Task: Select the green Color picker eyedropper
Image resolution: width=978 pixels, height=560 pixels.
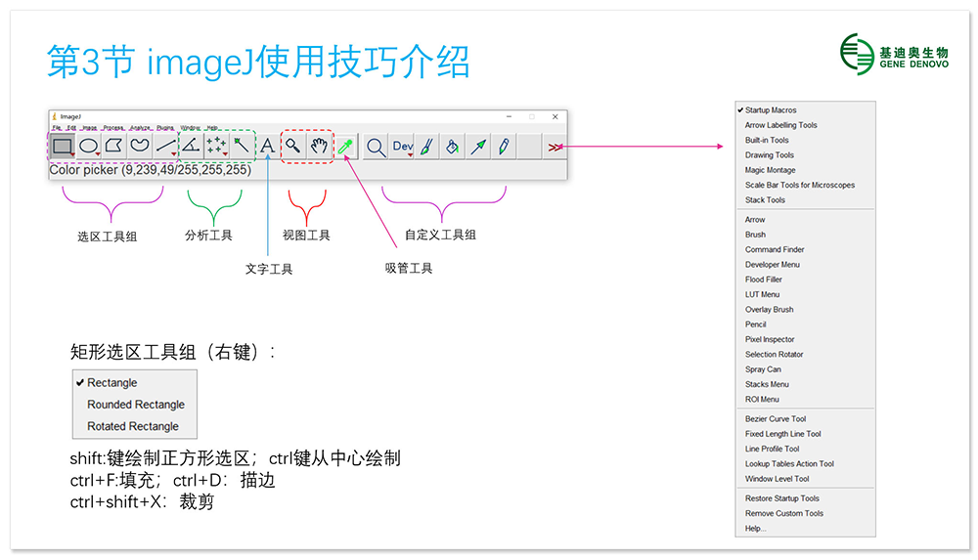Action: tap(345, 147)
